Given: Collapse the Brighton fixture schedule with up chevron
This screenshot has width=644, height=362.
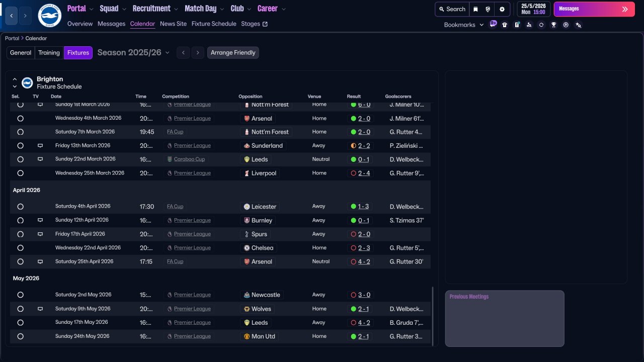Looking at the screenshot, I should pyautogui.click(x=15, y=79).
